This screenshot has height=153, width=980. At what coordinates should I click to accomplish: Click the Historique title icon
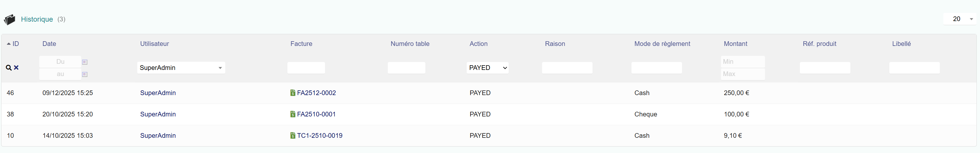point(9,19)
